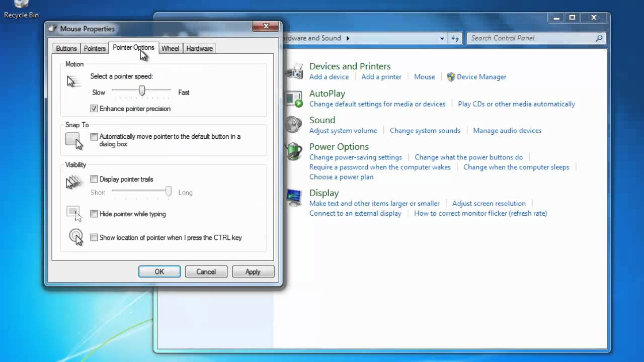Click the hide-pointer-while-typing icon
The width and height of the screenshot is (644, 362).
click(74, 214)
